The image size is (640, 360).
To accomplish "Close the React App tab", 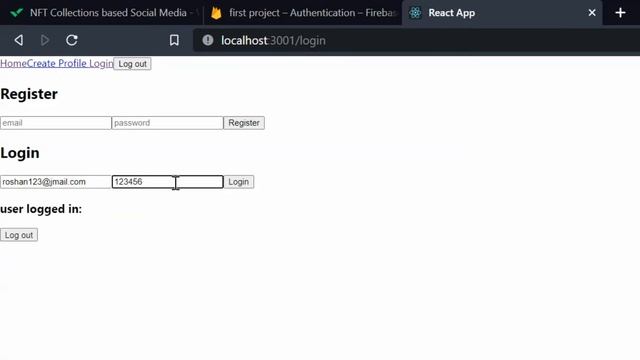I will 592,13.
